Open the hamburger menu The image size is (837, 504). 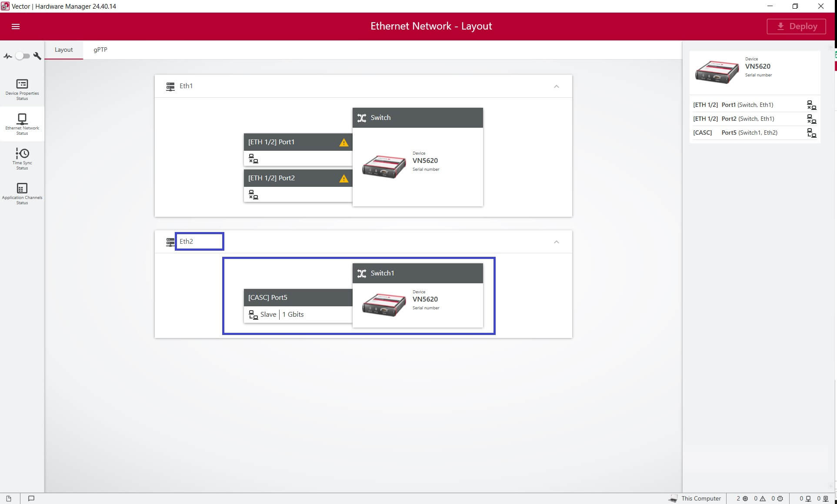tap(16, 27)
